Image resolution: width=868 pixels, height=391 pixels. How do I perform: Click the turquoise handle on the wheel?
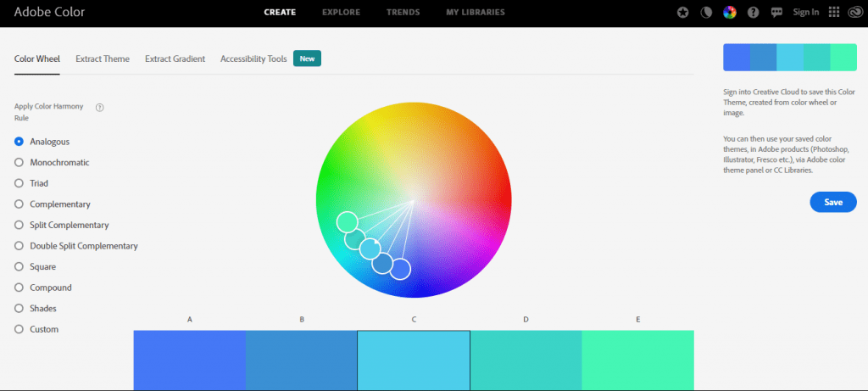pyautogui.click(x=355, y=239)
